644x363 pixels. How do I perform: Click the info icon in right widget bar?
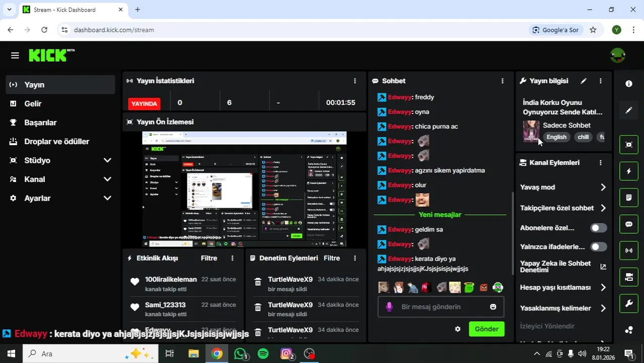point(629,84)
